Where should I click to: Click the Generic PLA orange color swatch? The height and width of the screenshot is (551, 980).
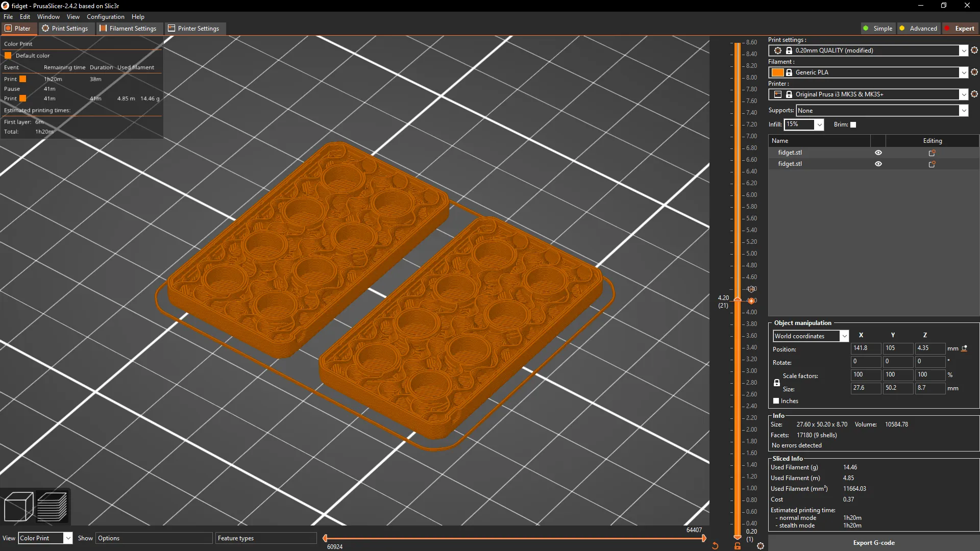click(777, 72)
